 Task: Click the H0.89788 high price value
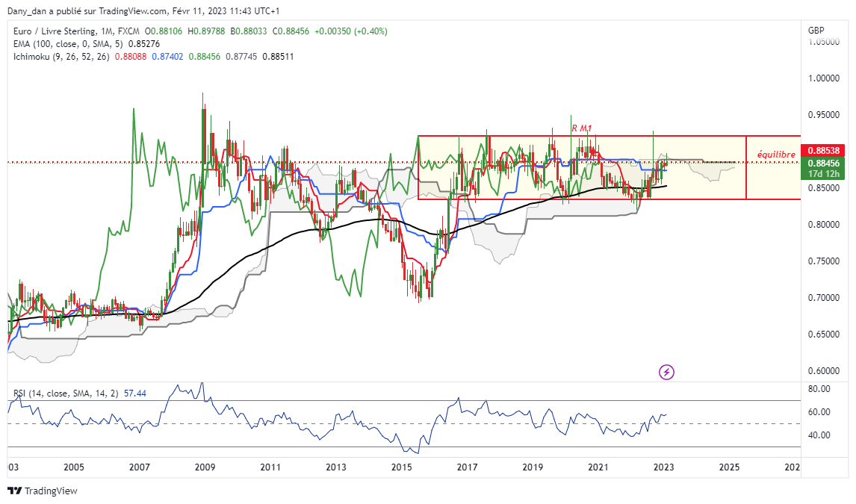coord(206,31)
